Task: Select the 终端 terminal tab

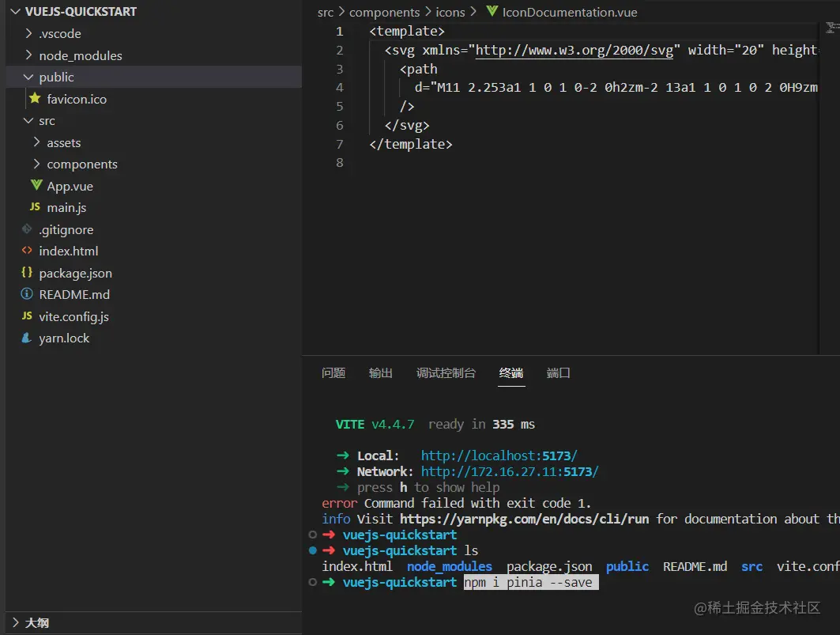Action: click(511, 372)
